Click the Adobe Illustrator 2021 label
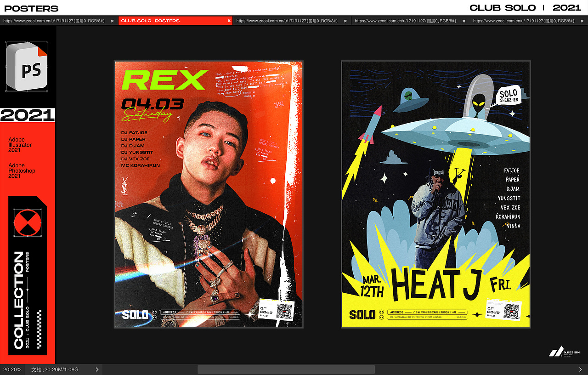The width and height of the screenshot is (588, 375). point(20,145)
